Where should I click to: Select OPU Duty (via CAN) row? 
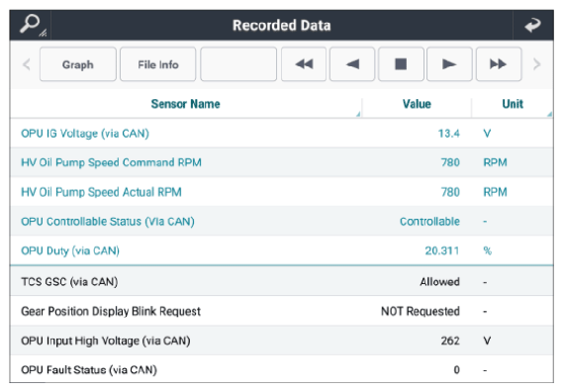(x=281, y=250)
